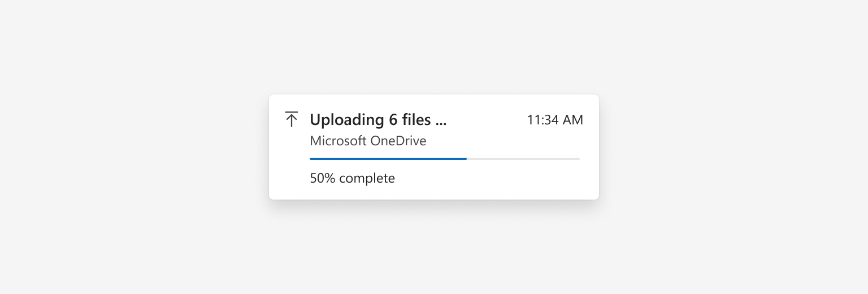Select the "Uploading 6 files ..." notification title

378,120
